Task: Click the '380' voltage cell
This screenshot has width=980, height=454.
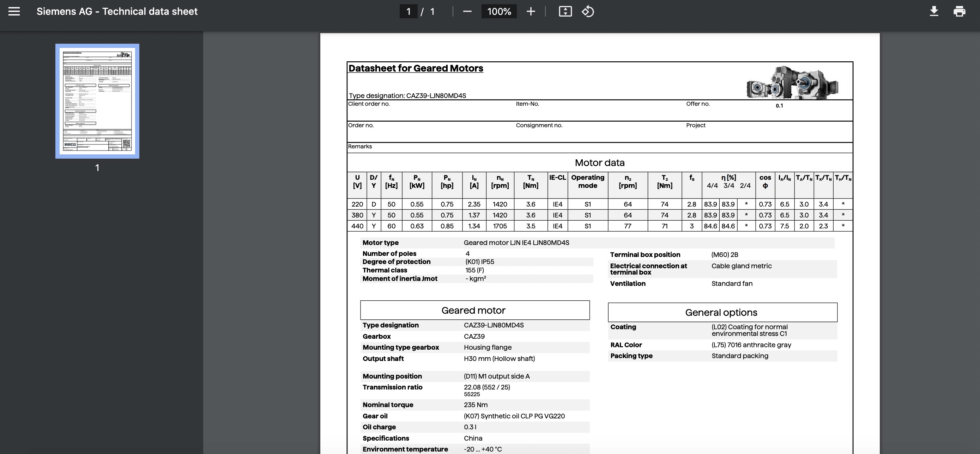Action: tap(357, 215)
